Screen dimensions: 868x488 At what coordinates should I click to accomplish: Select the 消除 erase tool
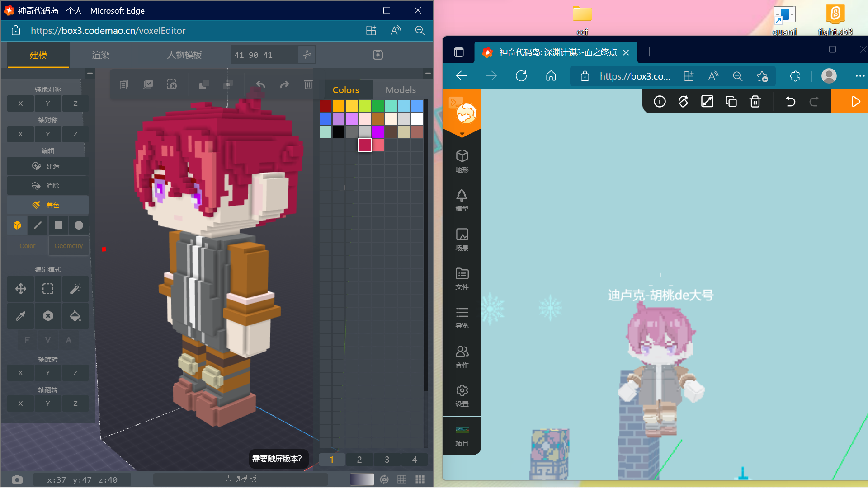(47, 186)
